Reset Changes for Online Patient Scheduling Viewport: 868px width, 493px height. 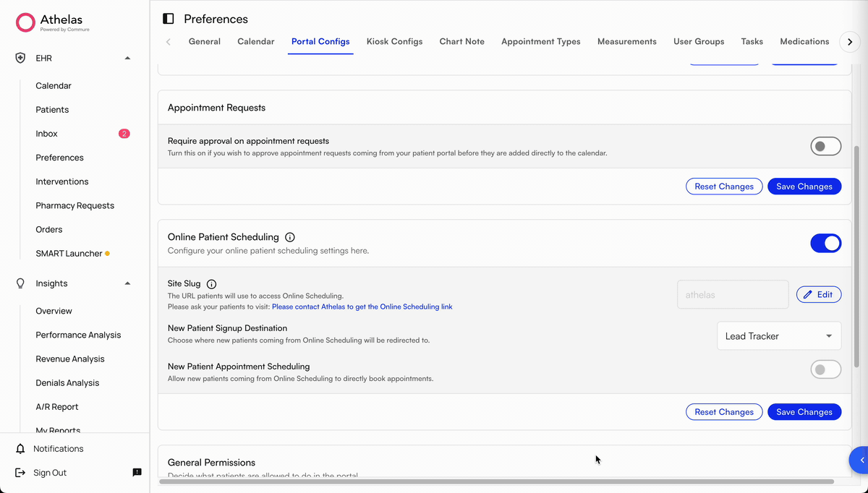tap(724, 412)
